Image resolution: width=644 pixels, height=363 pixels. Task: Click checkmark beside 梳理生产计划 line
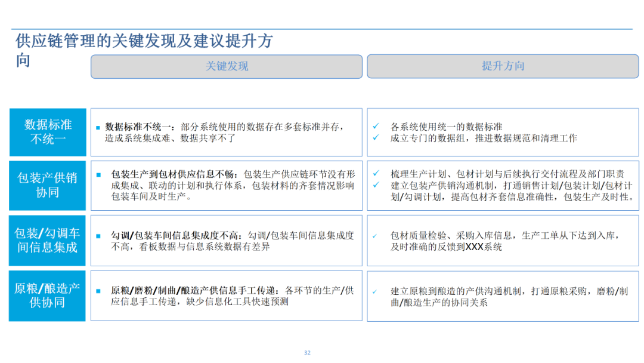pos(376,173)
